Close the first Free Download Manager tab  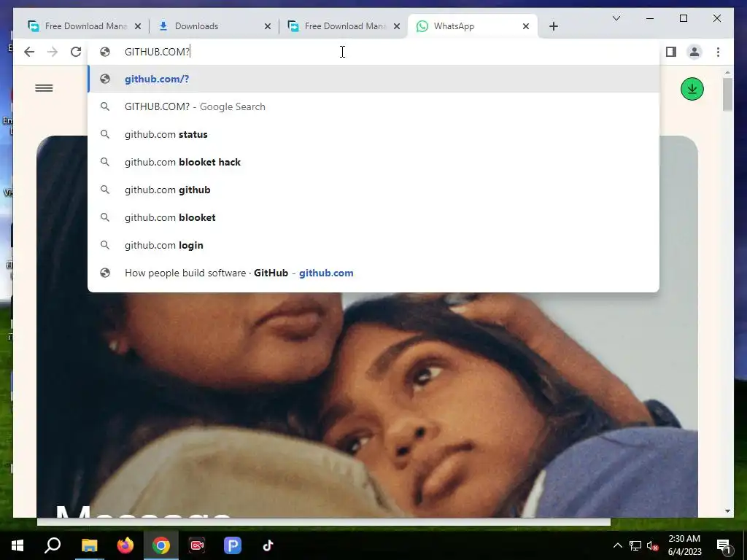[x=138, y=27]
